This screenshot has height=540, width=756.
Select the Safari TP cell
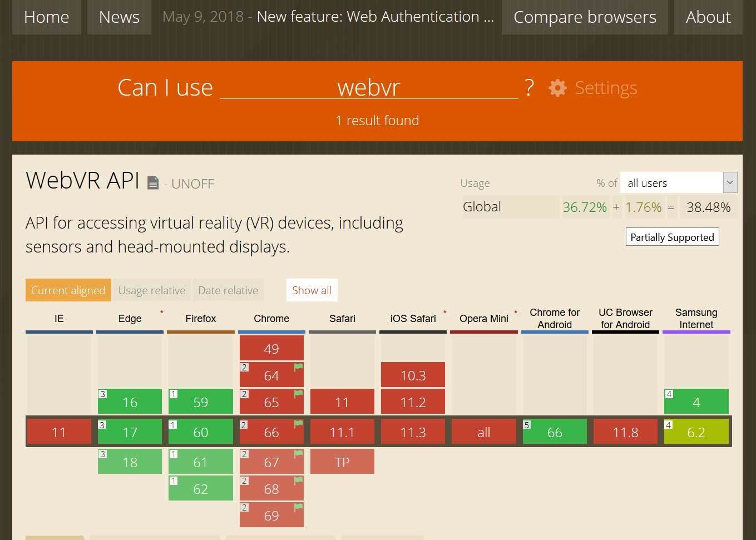click(342, 462)
